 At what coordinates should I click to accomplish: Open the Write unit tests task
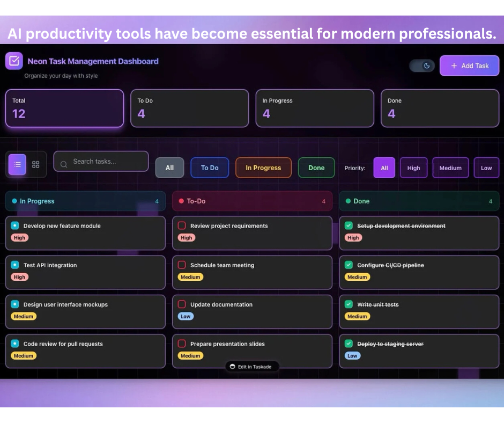[x=419, y=312]
